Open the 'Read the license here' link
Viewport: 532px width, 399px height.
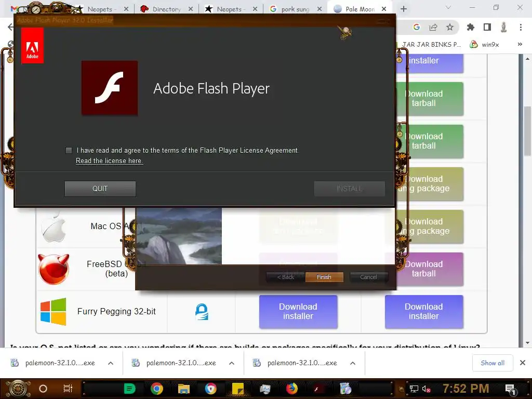(x=109, y=161)
